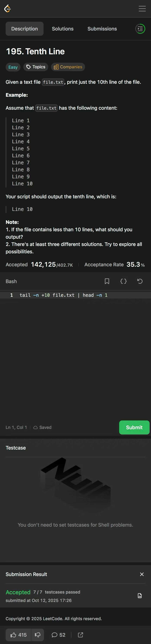Click the green Submit button
Screen dimensions: 151x644
(x=134, y=427)
